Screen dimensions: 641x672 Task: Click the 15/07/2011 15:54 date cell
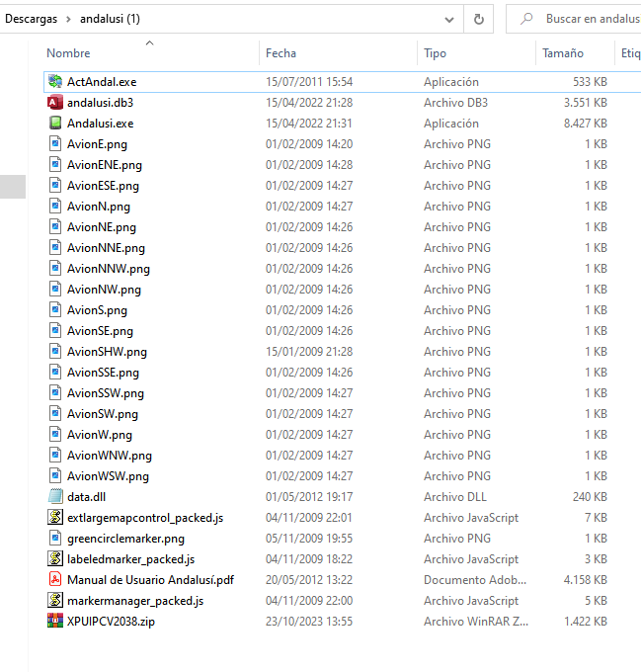[x=309, y=81]
